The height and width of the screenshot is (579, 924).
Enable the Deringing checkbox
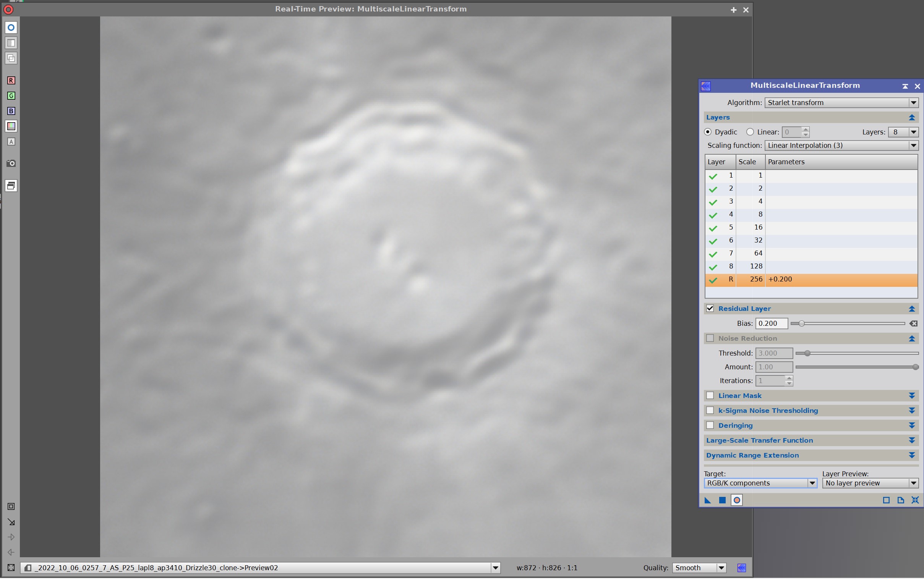pyautogui.click(x=710, y=425)
